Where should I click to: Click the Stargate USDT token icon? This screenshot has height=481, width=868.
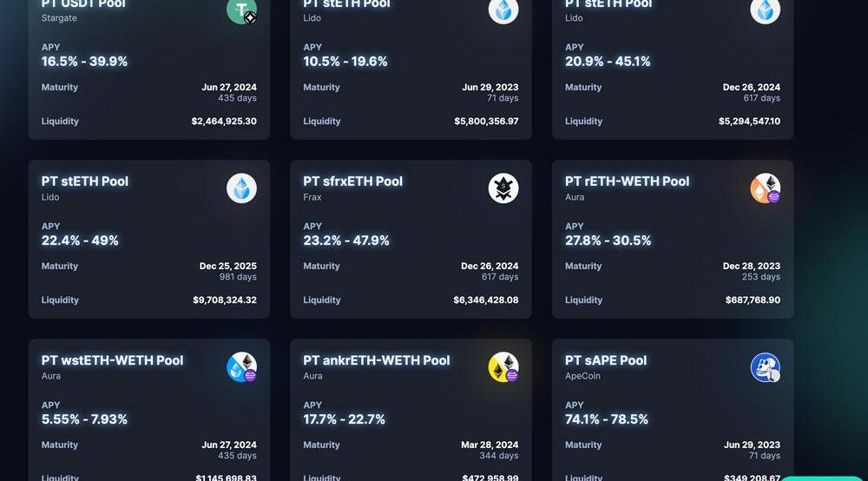click(x=241, y=10)
